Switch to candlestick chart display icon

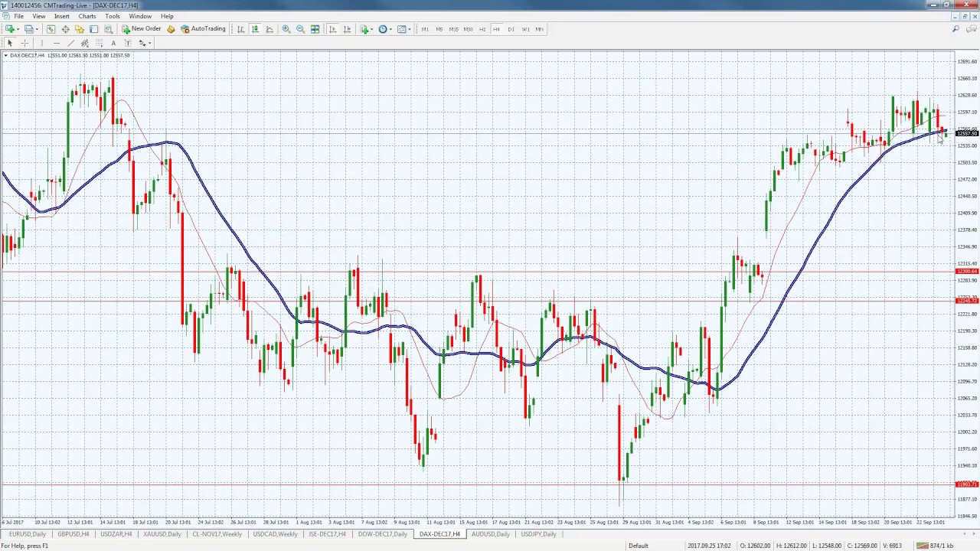(255, 29)
